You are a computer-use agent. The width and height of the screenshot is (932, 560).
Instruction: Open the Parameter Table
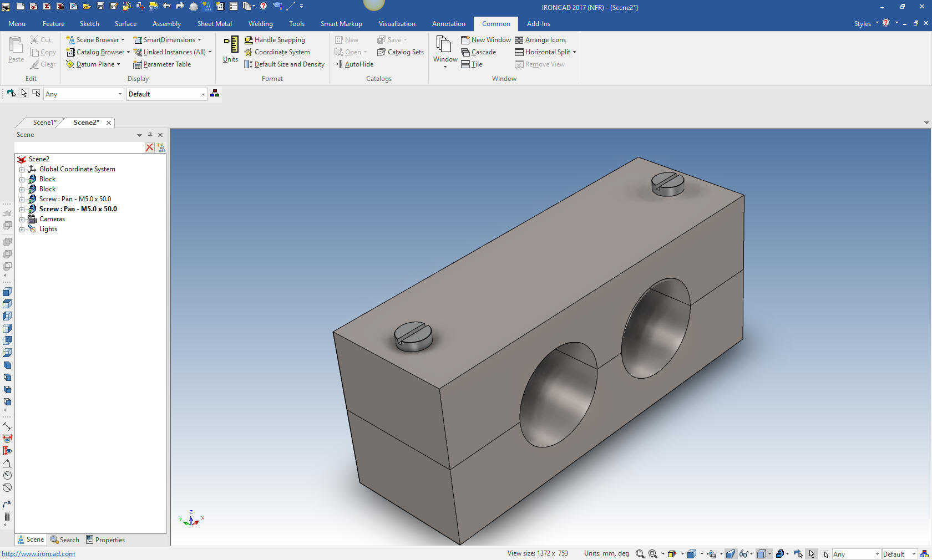pos(162,64)
